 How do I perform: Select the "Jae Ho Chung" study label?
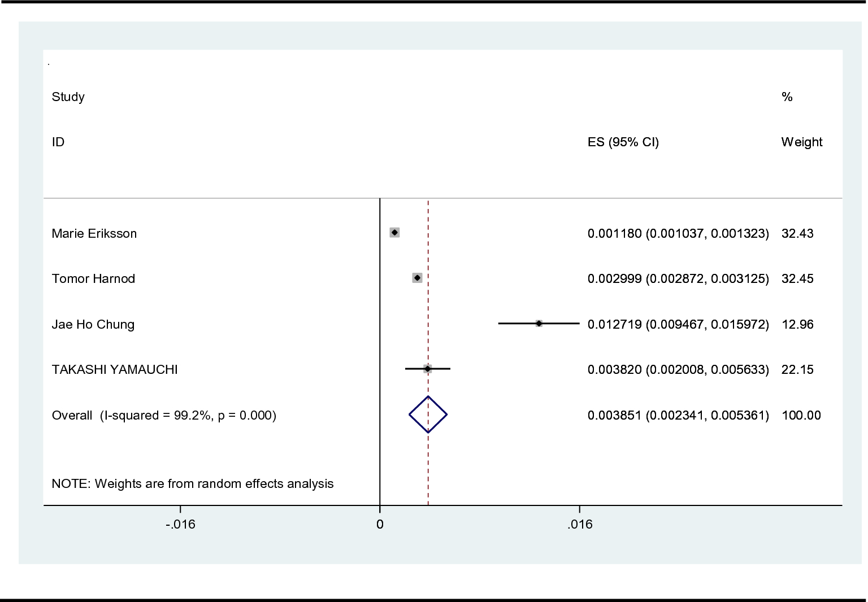pyautogui.click(x=93, y=325)
